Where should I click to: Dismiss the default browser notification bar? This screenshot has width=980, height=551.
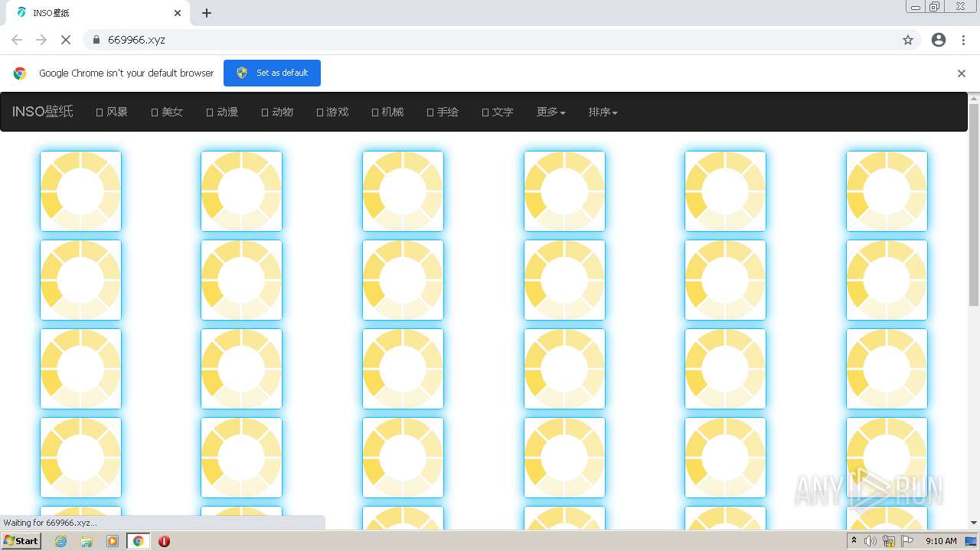[x=962, y=73]
